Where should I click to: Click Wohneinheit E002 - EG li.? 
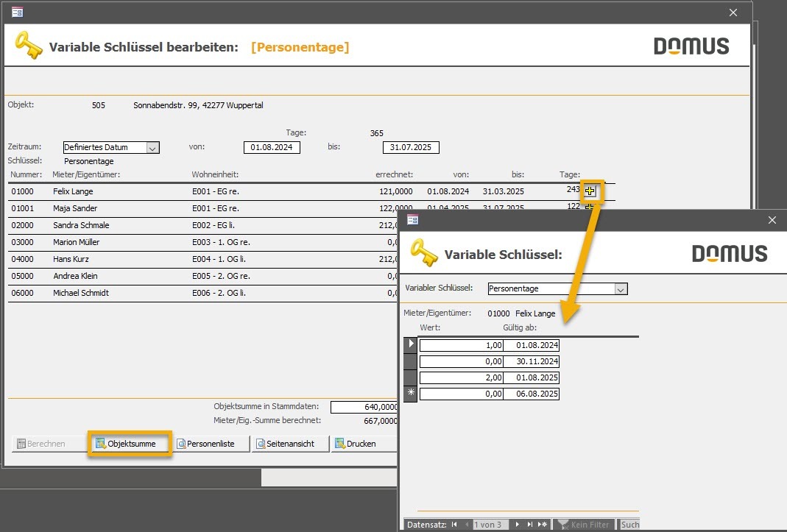(x=213, y=225)
